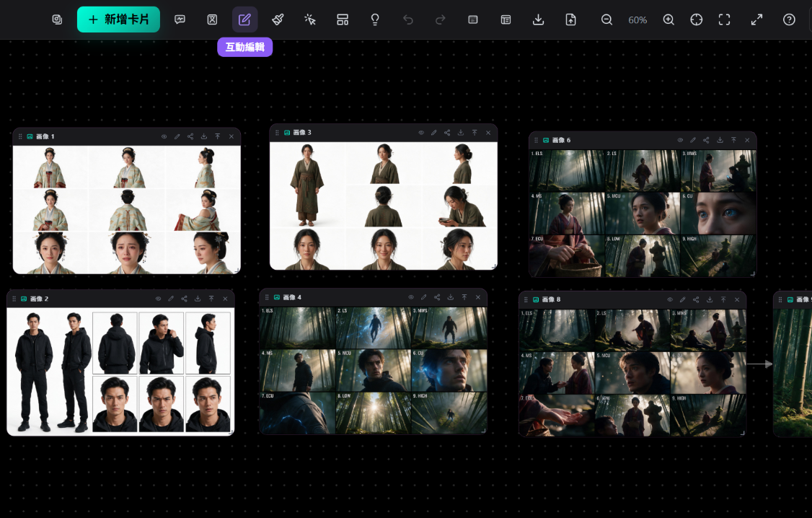Screen dimensions: 812x518
Task: Move 画像 1 card to top
Action: point(218,137)
